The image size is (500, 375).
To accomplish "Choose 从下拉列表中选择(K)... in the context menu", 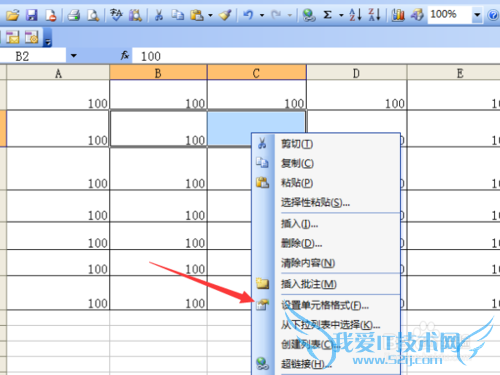I will (x=327, y=324).
